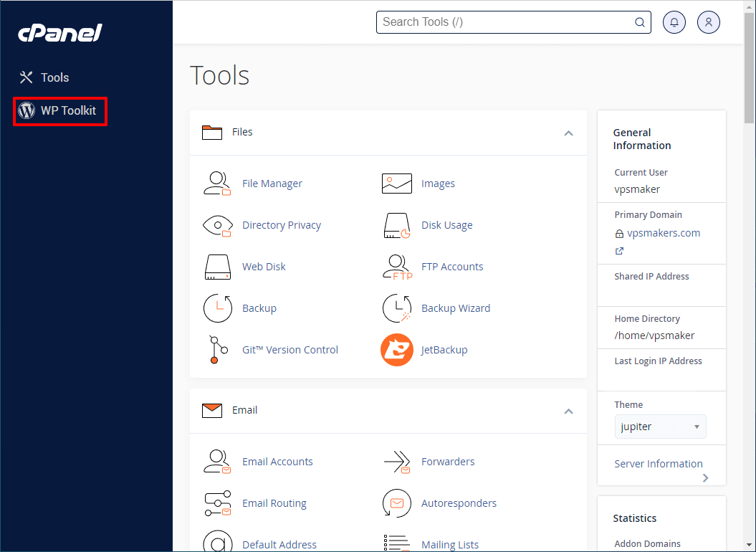The width and height of the screenshot is (756, 552).
Task: Expand Server Information arrow
Action: point(705,477)
